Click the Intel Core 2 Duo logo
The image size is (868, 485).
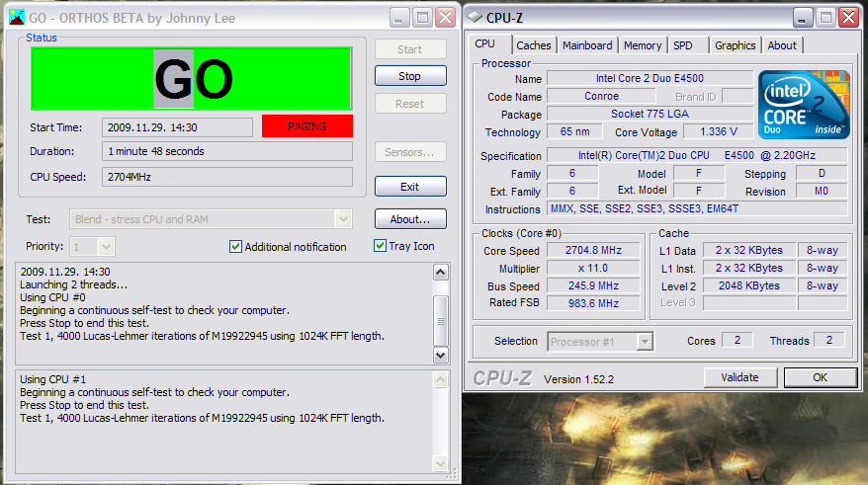coord(804,105)
